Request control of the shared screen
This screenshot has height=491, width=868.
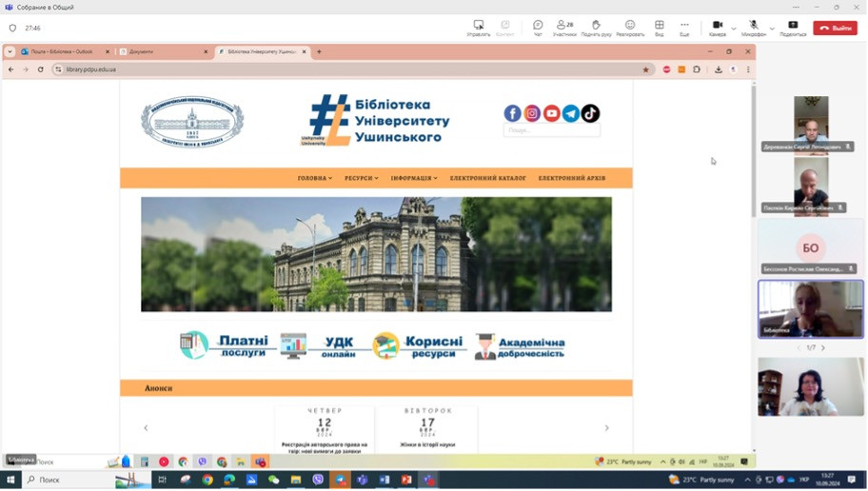(x=479, y=28)
